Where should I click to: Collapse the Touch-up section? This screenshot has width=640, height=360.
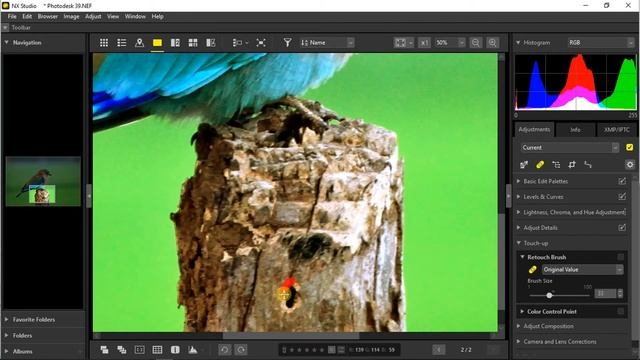[518, 243]
